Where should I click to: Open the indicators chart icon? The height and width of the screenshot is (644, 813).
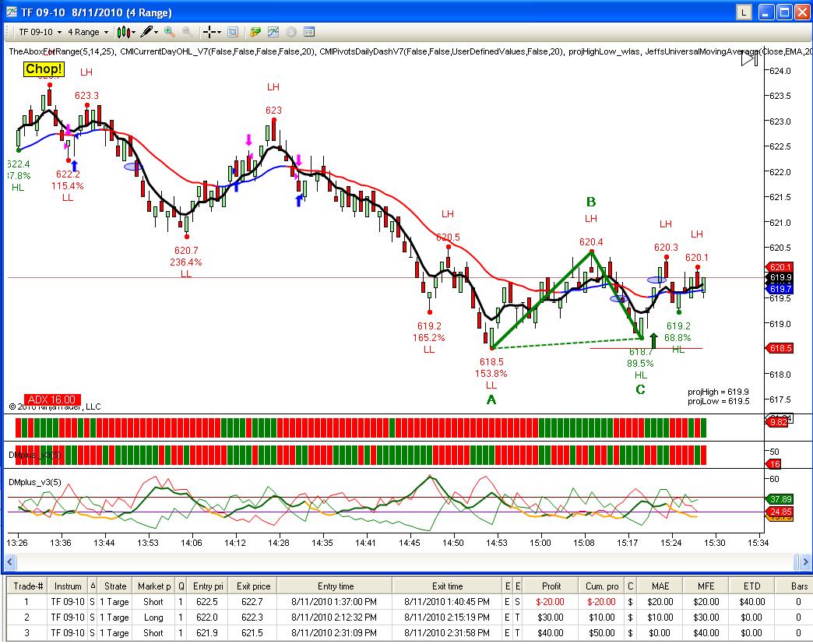(273, 32)
